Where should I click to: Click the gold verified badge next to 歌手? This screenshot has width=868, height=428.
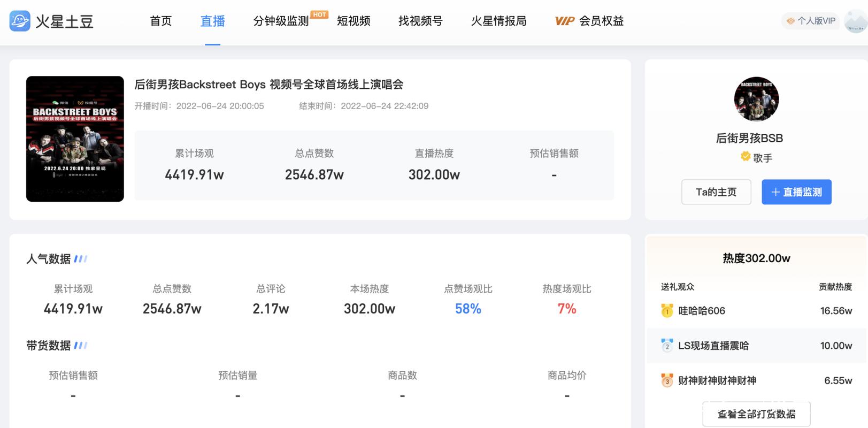tap(746, 156)
